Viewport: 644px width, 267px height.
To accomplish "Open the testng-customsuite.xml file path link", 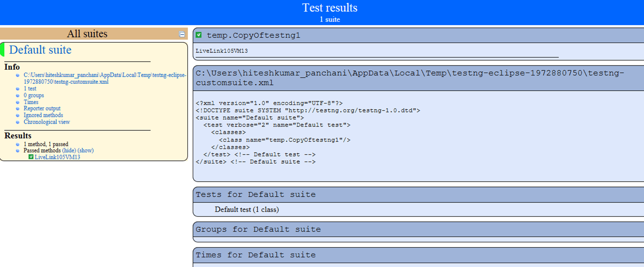I will pyautogui.click(x=104, y=79).
